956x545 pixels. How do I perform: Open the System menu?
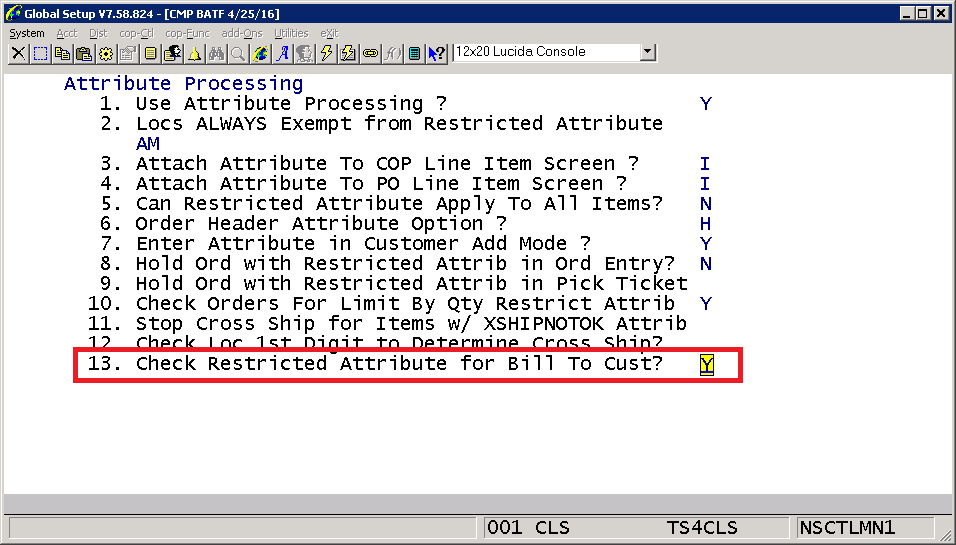click(27, 33)
